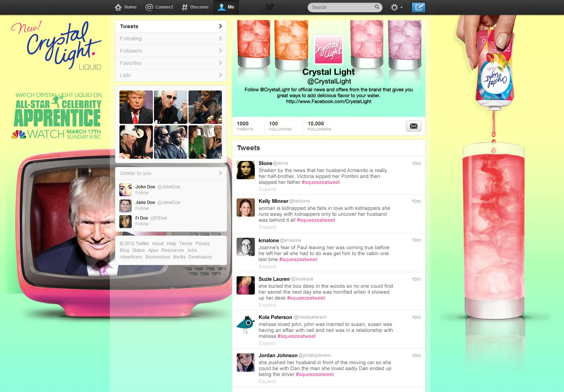This screenshot has height=392, width=564.
Task: Click the Crystal Light profile avatar
Action: (x=329, y=50)
